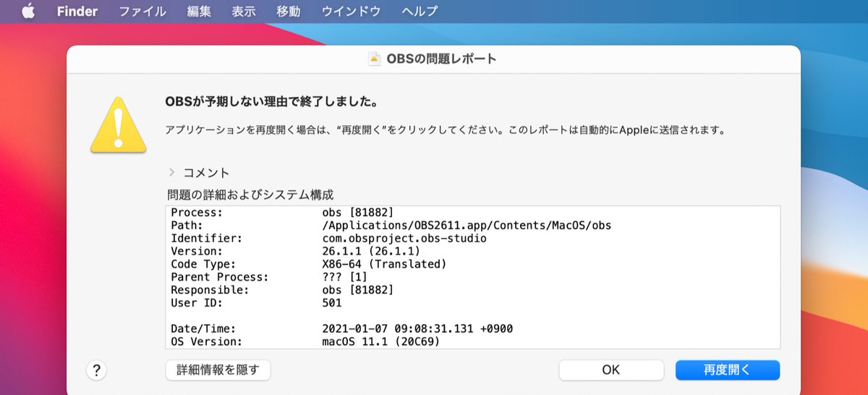Screen dimensions: 868x395
Task: Open the ヘルプ menu
Action: (x=420, y=12)
